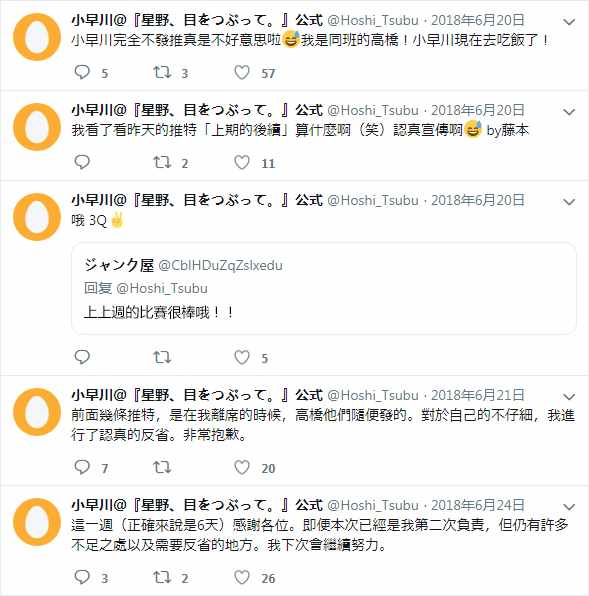
Task: Open the options chevron on the first tweet
Action: (569, 22)
